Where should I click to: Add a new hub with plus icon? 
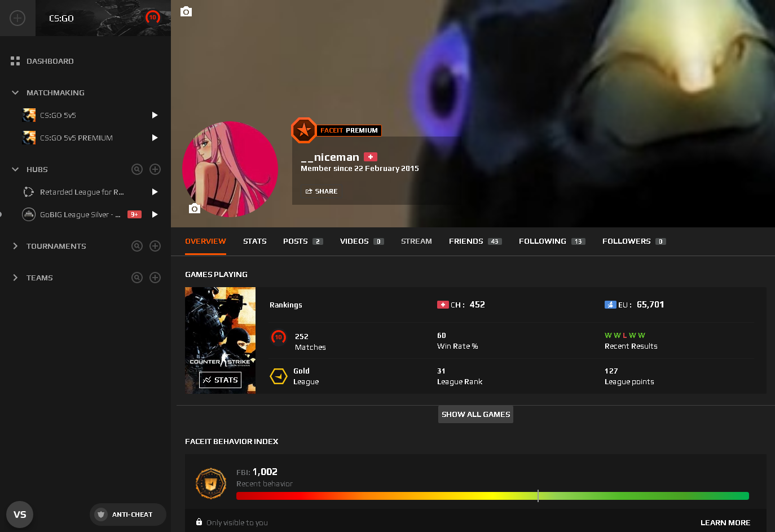[155, 169]
